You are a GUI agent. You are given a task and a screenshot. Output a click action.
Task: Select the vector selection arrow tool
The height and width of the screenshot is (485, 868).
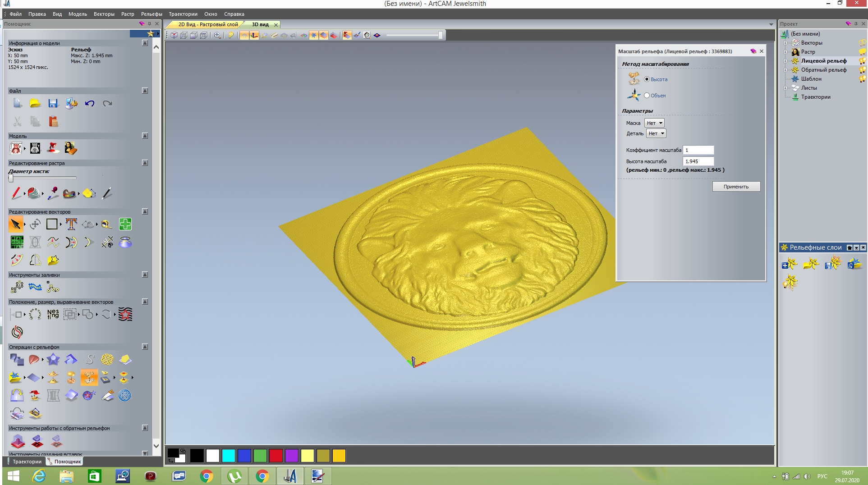tap(15, 224)
